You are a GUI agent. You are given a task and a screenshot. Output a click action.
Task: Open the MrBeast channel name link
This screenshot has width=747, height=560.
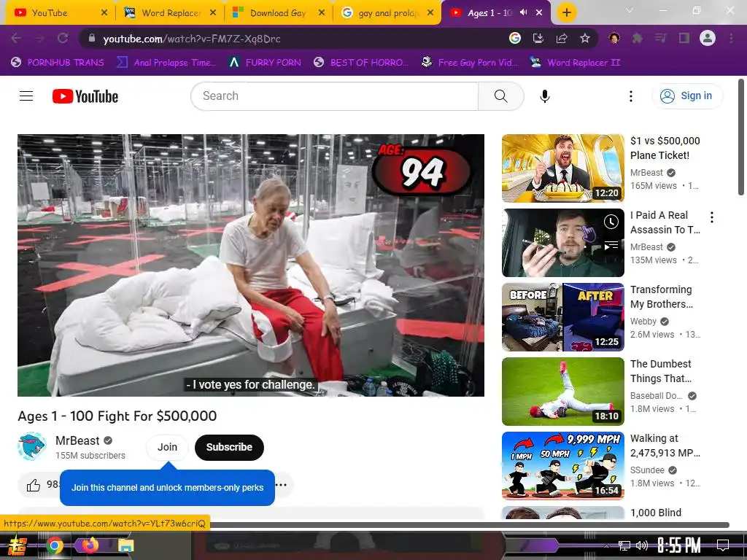click(77, 440)
